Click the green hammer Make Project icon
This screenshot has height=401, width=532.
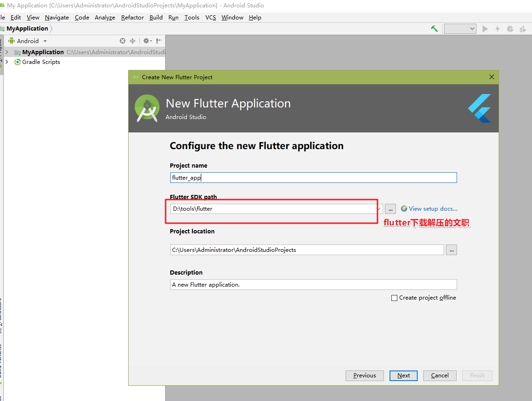pos(434,29)
